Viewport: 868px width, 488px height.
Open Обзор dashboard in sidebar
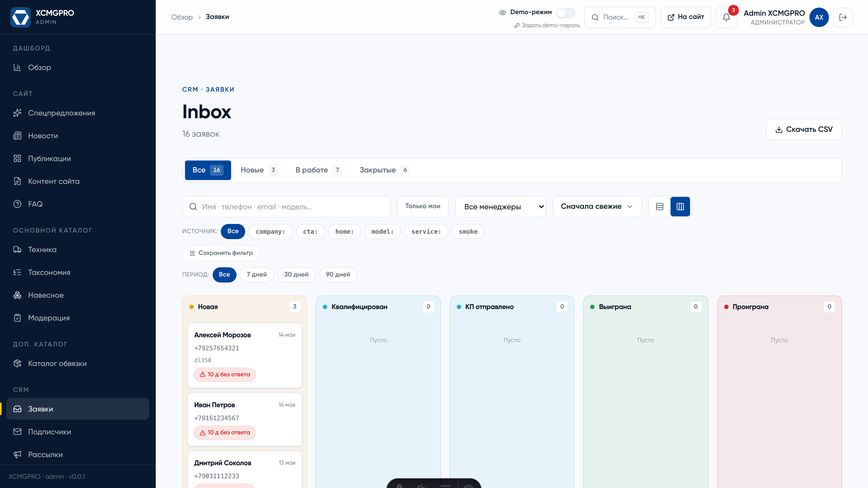coord(78,67)
